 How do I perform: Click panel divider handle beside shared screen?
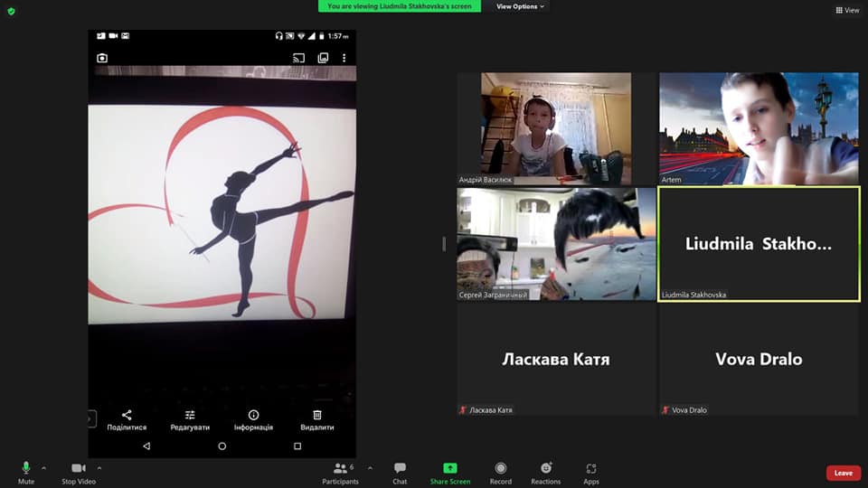click(444, 243)
